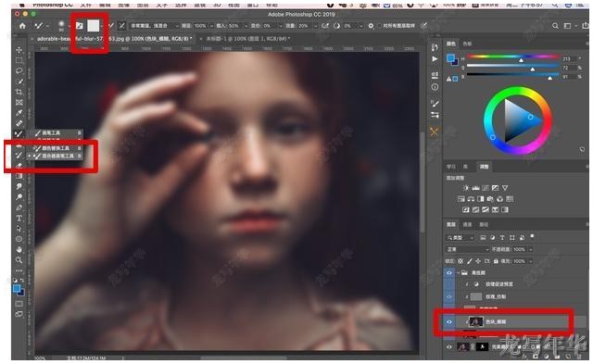The height and width of the screenshot is (364, 593).
Task: Toggle Lock All padlock in Layers panel
Action: (496, 261)
